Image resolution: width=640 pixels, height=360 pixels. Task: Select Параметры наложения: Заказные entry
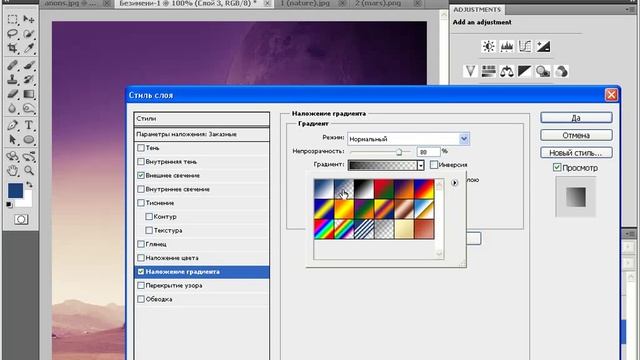202,134
